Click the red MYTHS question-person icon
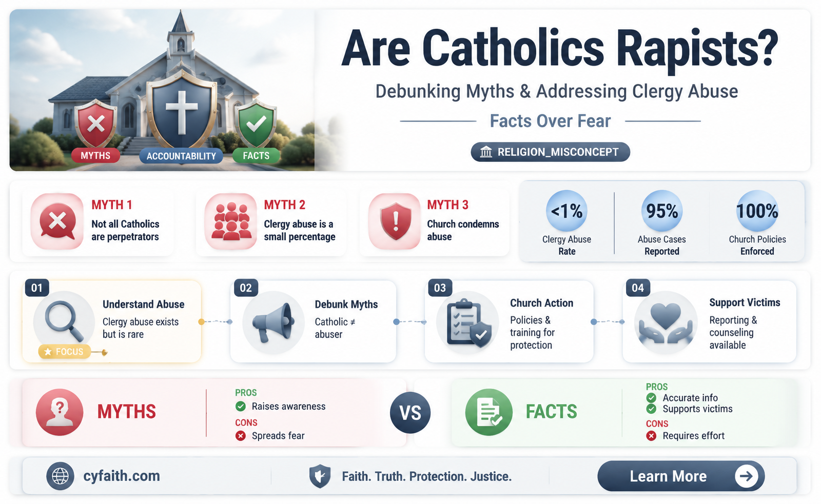 click(x=60, y=412)
